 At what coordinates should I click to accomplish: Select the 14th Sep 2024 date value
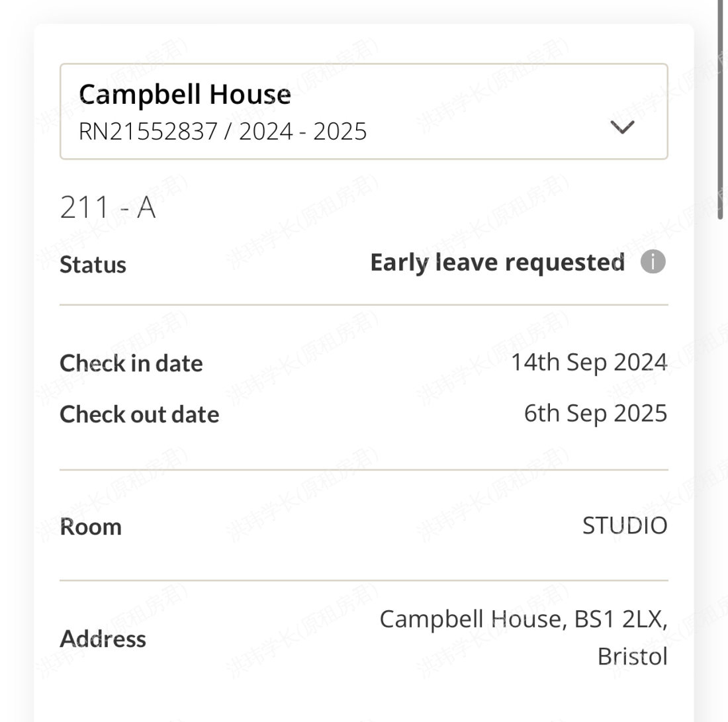click(588, 363)
